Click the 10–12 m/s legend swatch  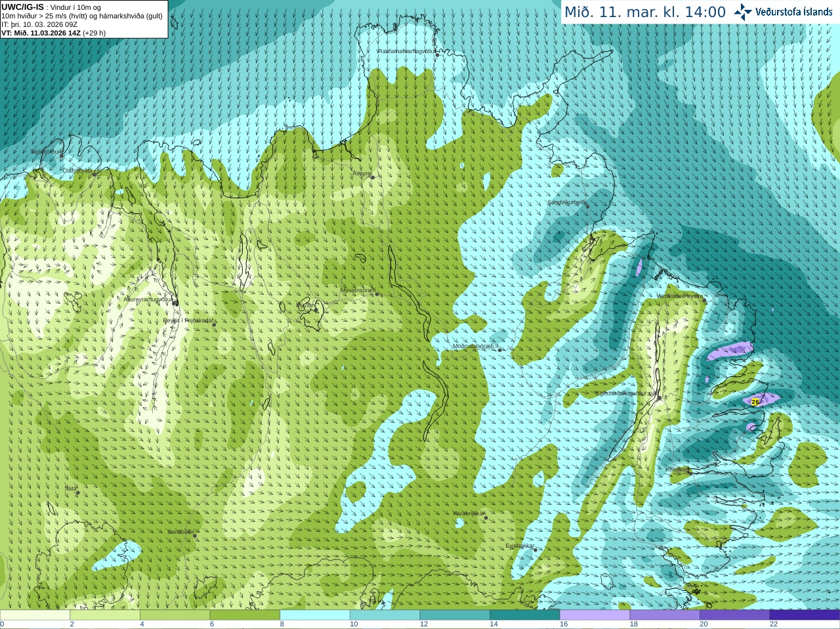pos(385,615)
